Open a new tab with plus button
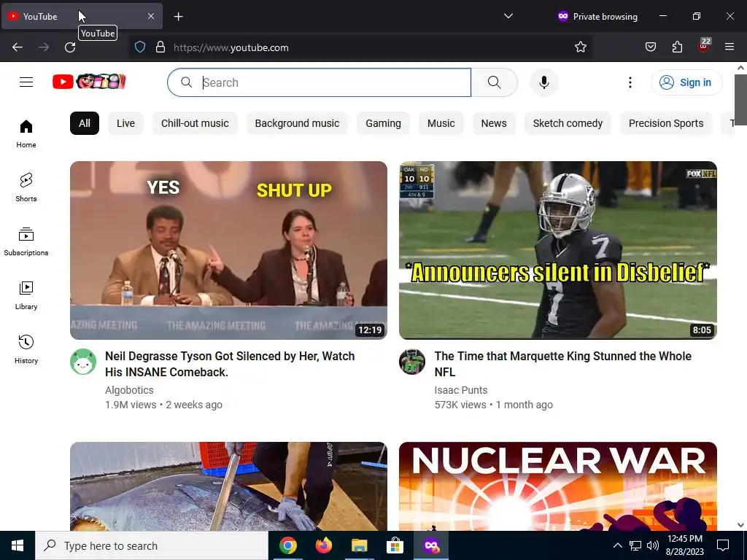The image size is (747, 560). click(x=178, y=17)
